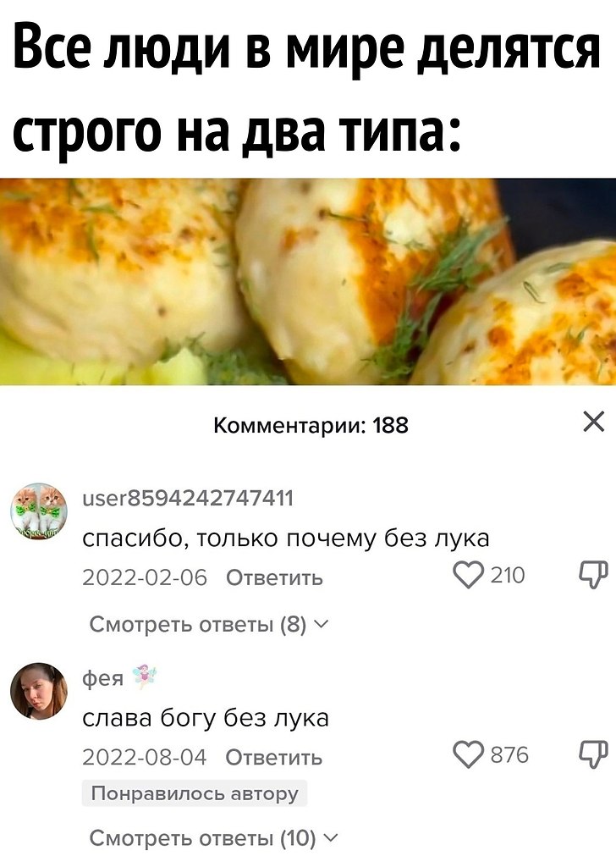616x867 pixels.
Task: Select comment text 'спасибо, только почему без лука'
Action: [x=286, y=538]
